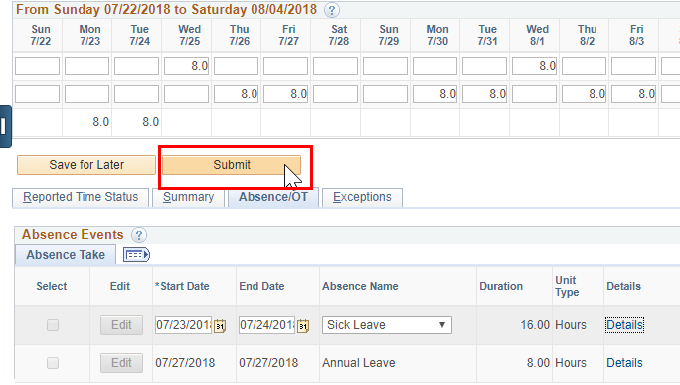Viewport: 680px width, 385px height.
Task: Open the Sick Leave absence name dropdown
Action: [386, 325]
